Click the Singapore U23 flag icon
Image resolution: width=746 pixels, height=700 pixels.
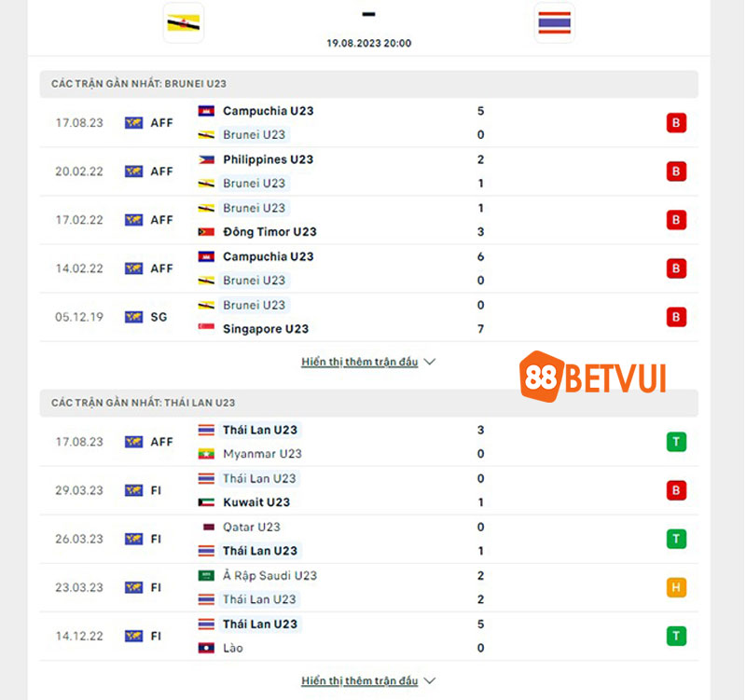pyautogui.click(x=206, y=327)
